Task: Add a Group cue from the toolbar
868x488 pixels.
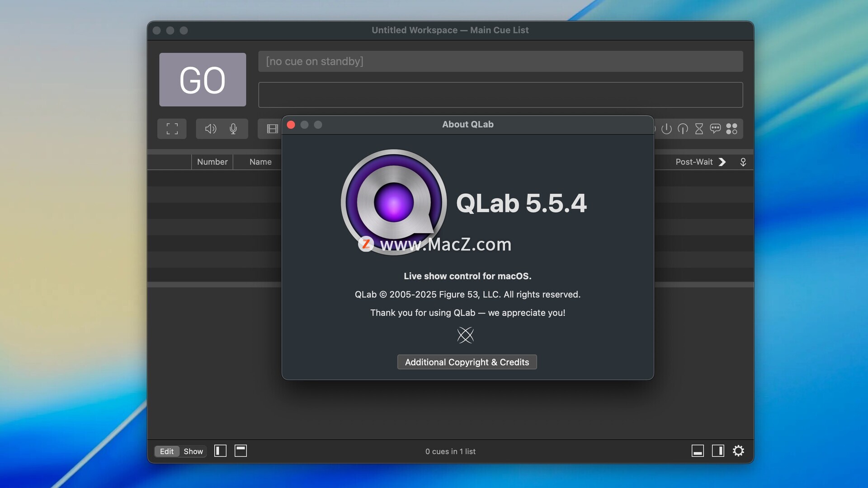Action: tap(172, 129)
